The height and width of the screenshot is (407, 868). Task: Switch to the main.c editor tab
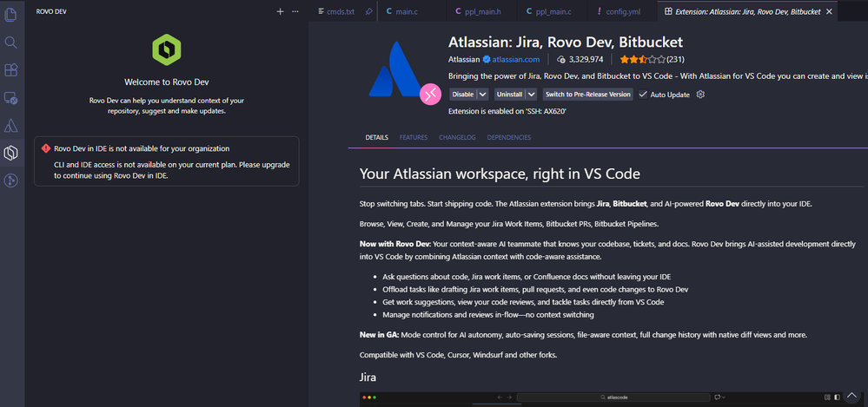(x=406, y=11)
